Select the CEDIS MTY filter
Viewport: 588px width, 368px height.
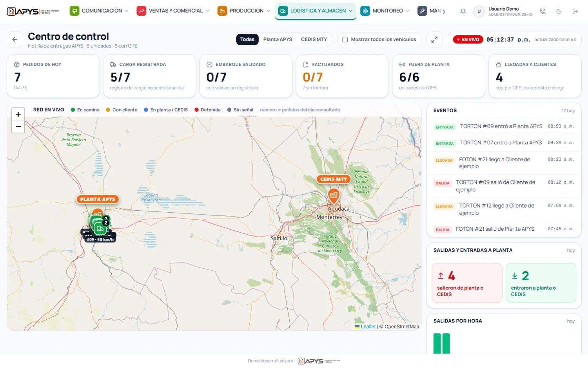click(x=314, y=39)
